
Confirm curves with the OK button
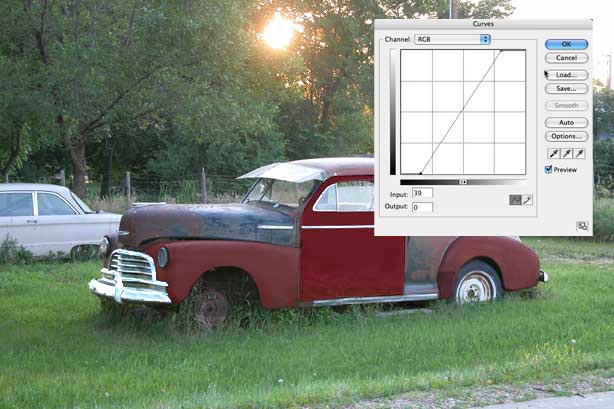tap(566, 44)
